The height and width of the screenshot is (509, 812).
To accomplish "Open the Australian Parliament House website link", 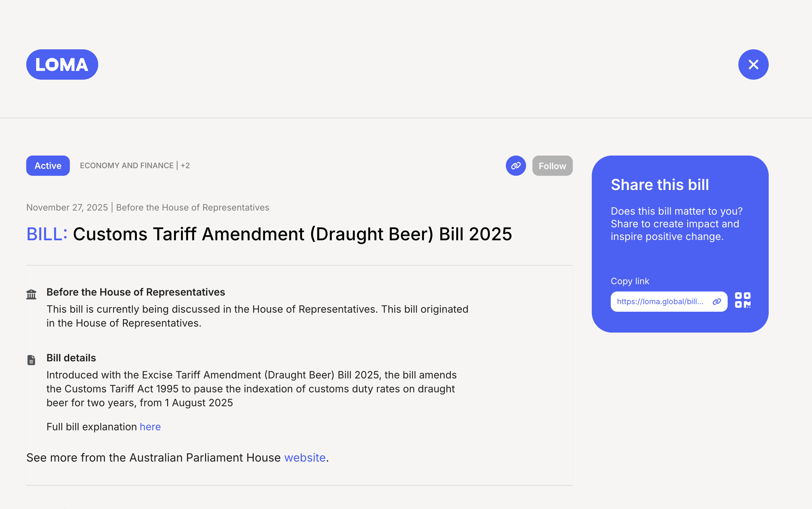I will tap(305, 458).
